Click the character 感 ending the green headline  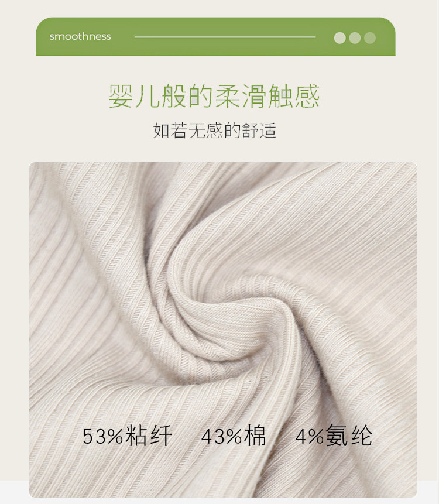[x=307, y=96]
